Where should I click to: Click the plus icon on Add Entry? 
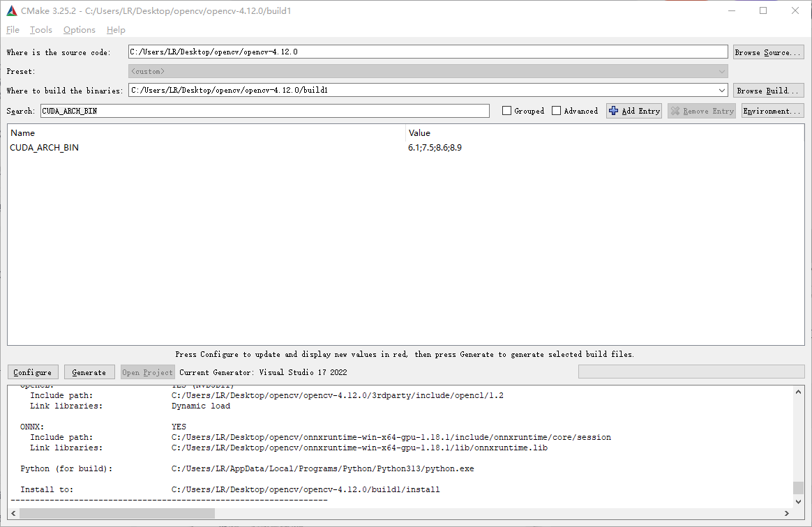614,111
